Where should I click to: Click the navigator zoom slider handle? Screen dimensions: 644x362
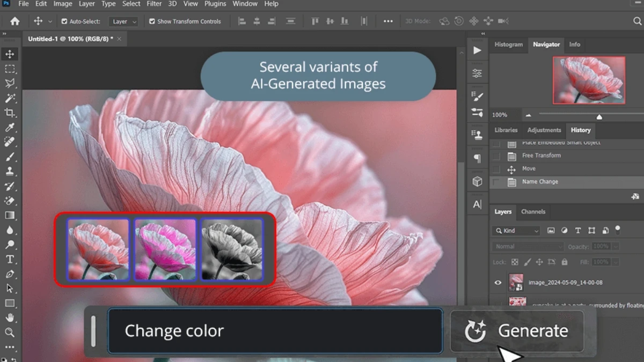(599, 117)
